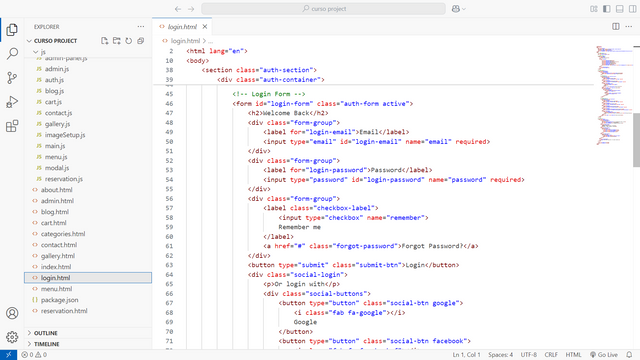Toggle the bottom panel

620,9
